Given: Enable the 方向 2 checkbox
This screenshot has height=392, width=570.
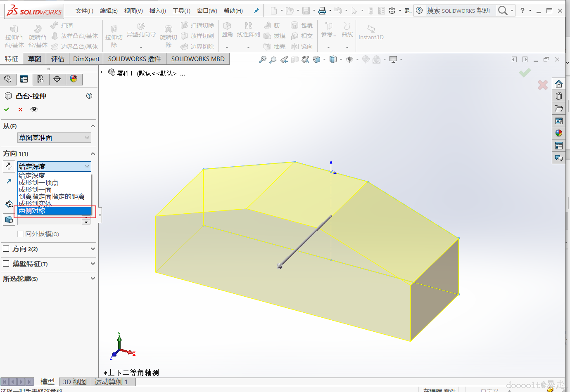Looking at the screenshot, I should pos(6,249).
